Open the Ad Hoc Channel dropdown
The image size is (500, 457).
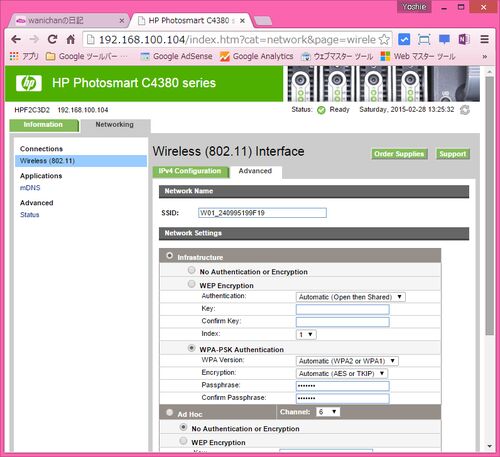[328, 412]
